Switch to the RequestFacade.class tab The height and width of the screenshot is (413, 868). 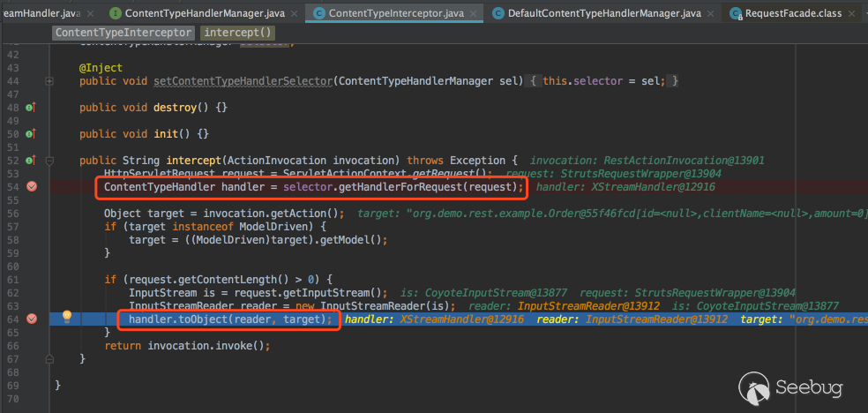(793, 13)
